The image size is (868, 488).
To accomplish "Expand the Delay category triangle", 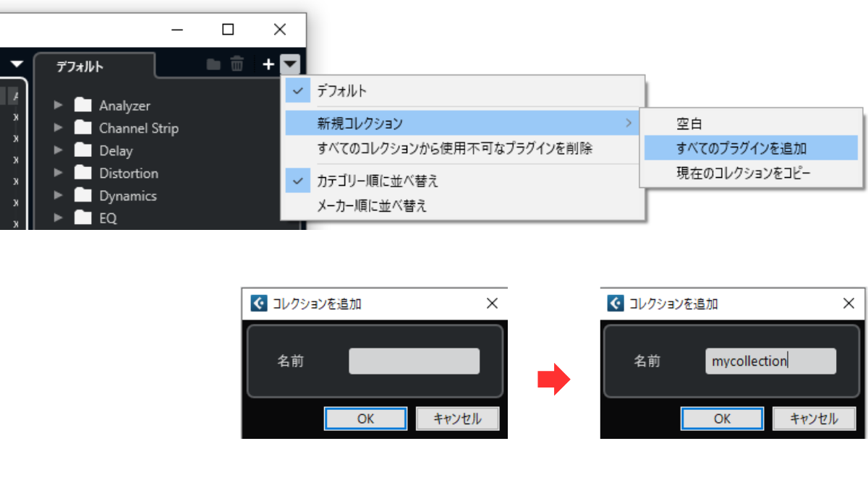I will [59, 150].
